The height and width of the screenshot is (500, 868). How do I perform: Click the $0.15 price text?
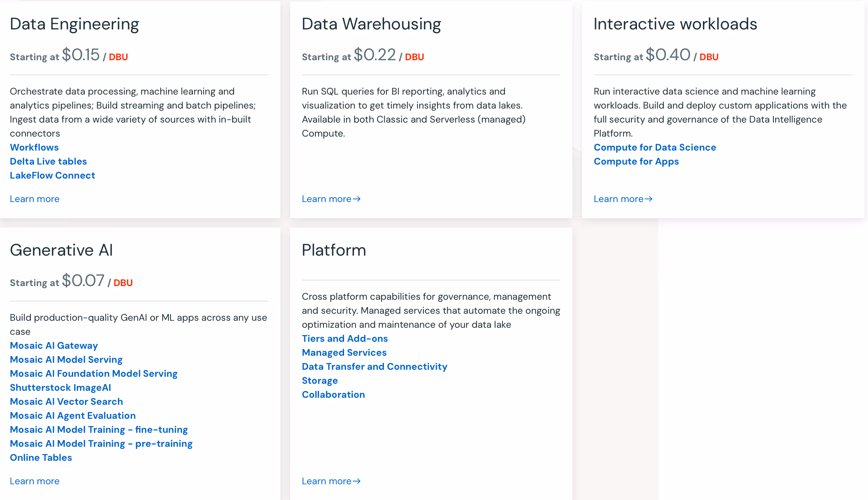coord(81,55)
